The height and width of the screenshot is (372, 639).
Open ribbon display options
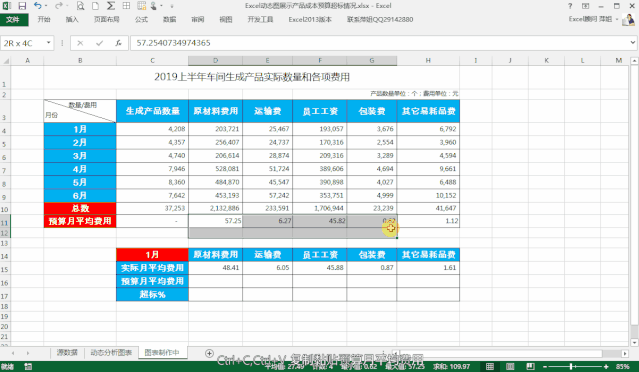coord(586,6)
